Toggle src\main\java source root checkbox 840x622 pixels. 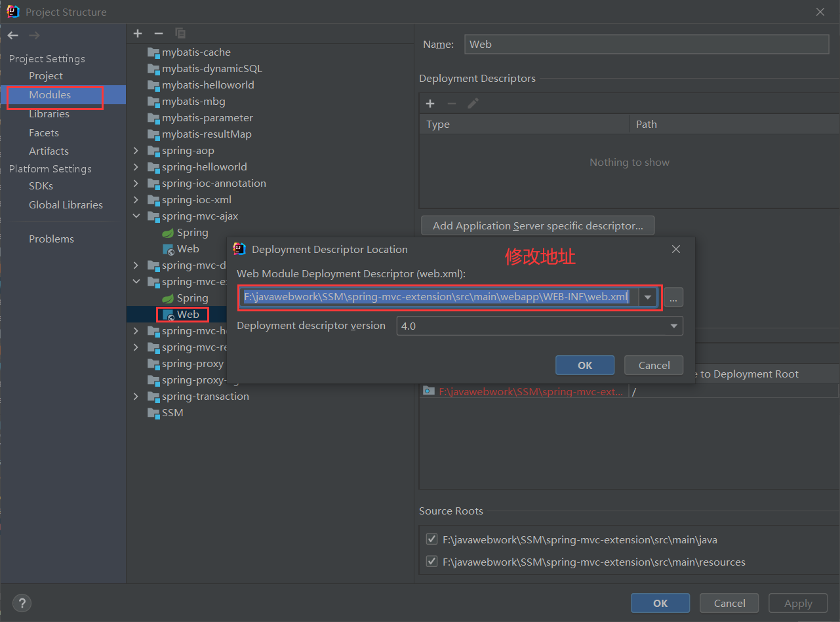click(x=431, y=539)
